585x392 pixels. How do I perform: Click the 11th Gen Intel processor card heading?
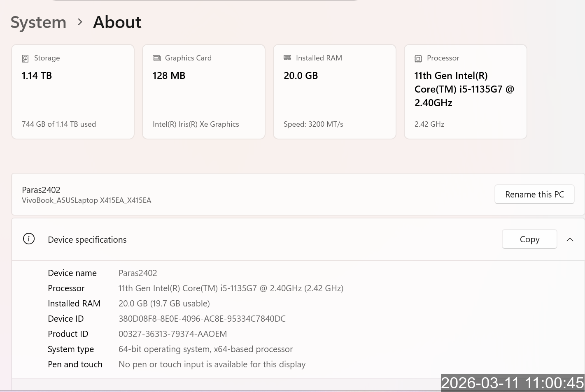[464, 89]
